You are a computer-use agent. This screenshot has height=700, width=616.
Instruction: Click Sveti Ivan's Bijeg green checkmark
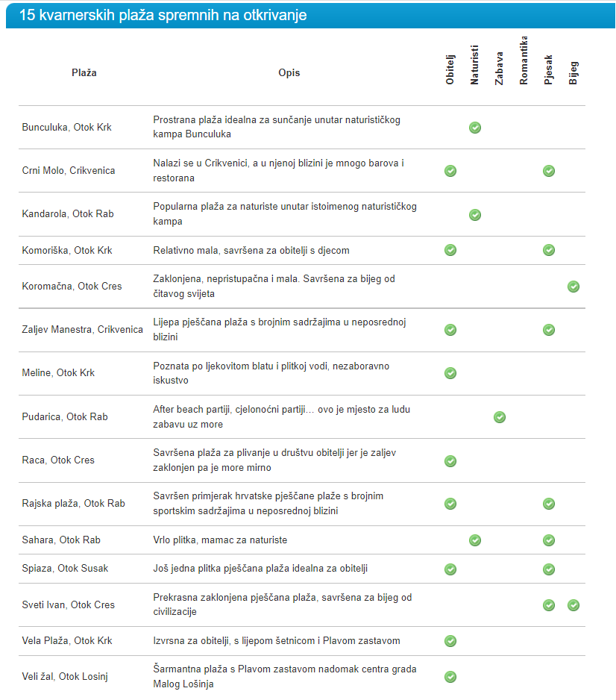[x=573, y=605]
